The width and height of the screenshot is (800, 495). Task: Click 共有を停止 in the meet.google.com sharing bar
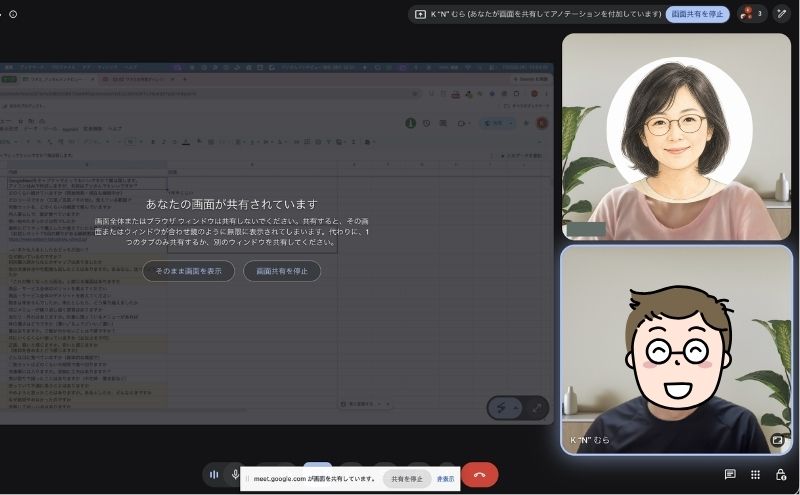click(407, 479)
